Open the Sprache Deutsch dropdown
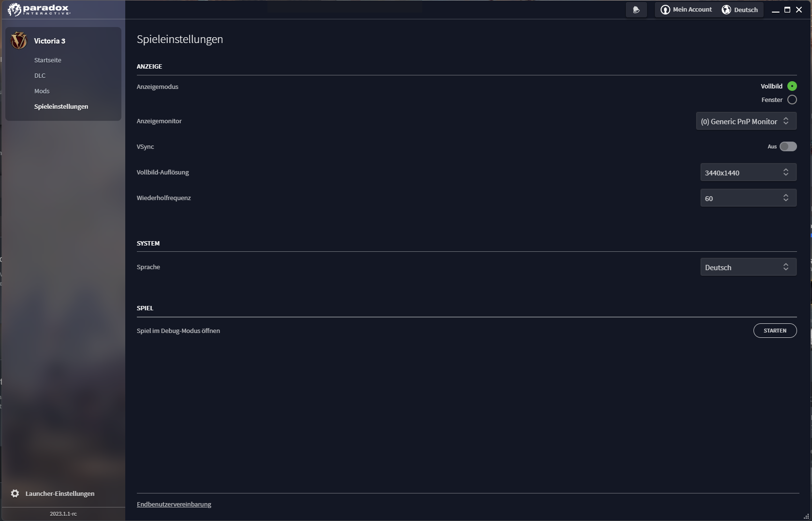 click(748, 267)
